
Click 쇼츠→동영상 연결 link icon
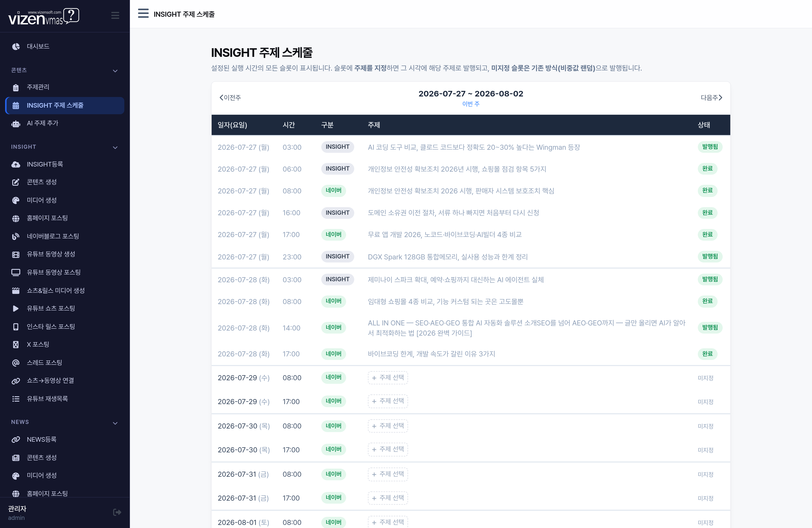[16, 381]
